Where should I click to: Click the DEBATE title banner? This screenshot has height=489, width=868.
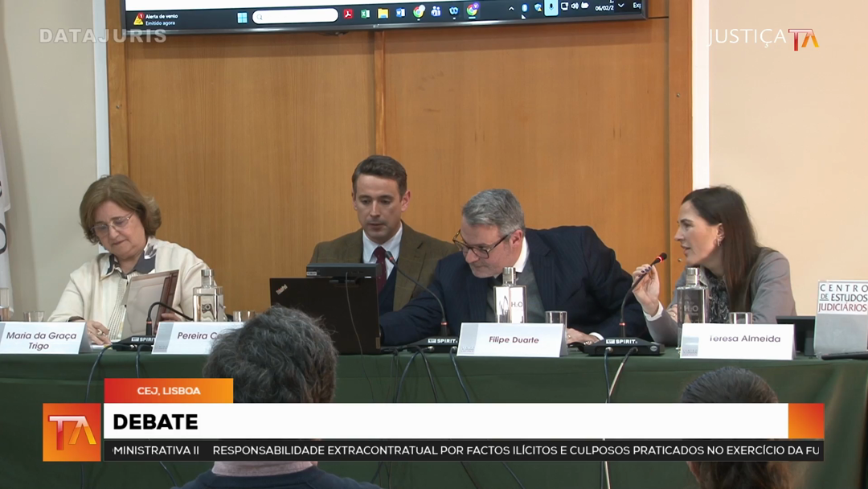click(446, 421)
